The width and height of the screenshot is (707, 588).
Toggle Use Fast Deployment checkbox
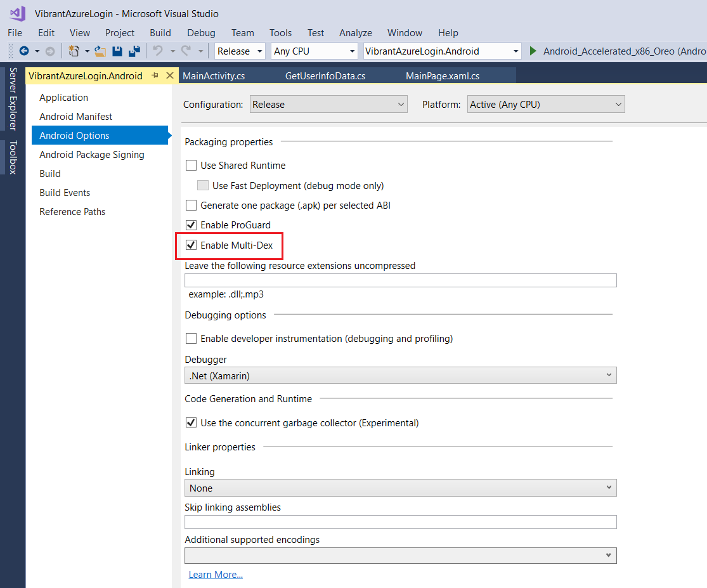[x=203, y=185]
